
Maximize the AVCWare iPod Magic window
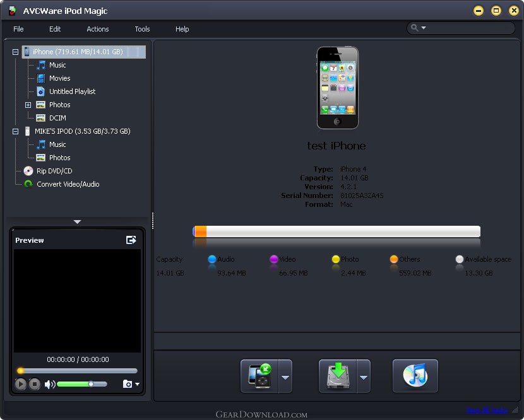pos(496,11)
